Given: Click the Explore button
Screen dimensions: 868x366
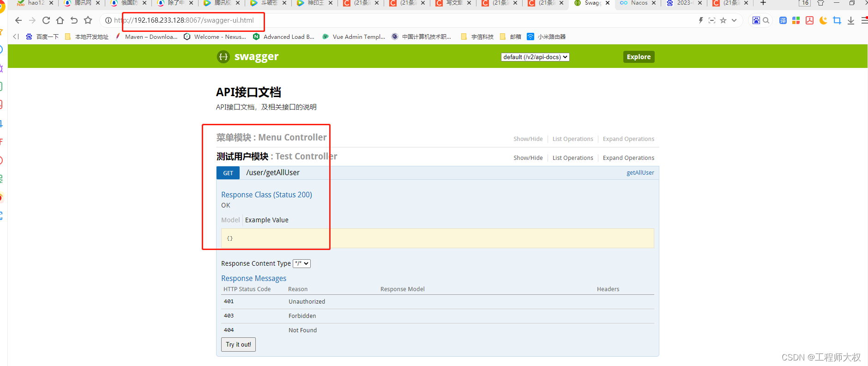Looking at the screenshot, I should (x=639, y=57).
